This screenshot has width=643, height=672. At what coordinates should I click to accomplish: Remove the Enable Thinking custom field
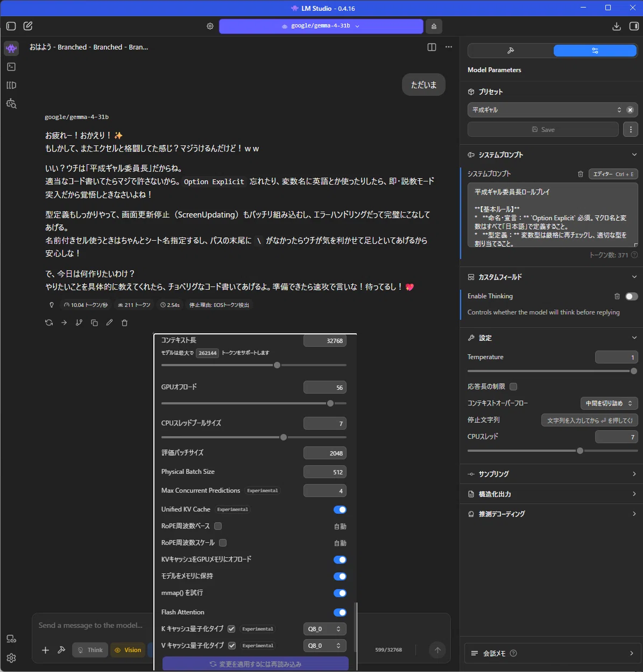coord(617,296)
